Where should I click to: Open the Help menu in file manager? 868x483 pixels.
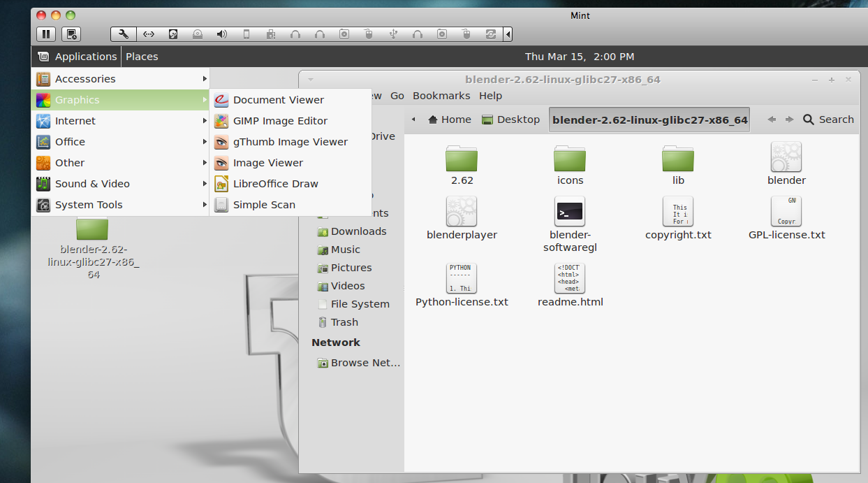pos(490,96)
